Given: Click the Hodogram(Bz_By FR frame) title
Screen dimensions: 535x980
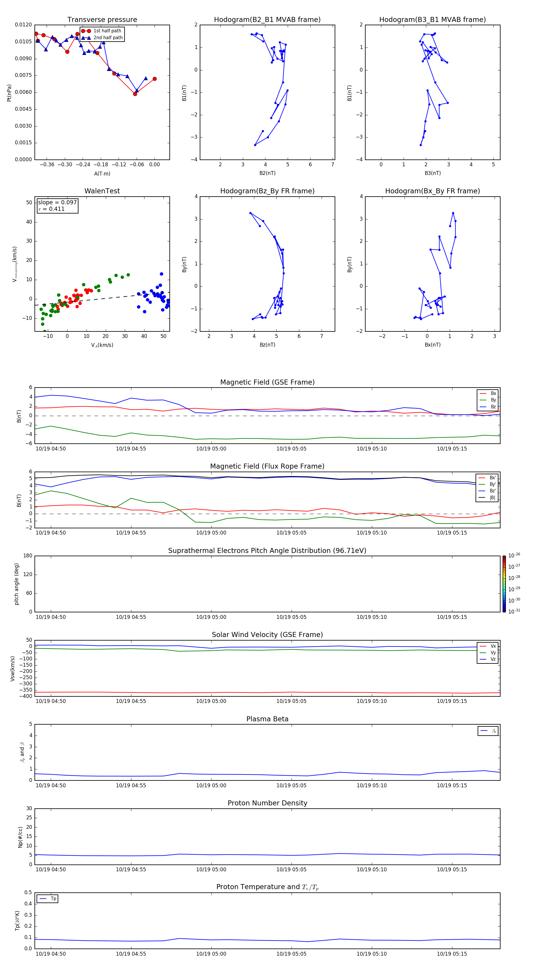Looking at the screenshot, I should tap(267, 191).
